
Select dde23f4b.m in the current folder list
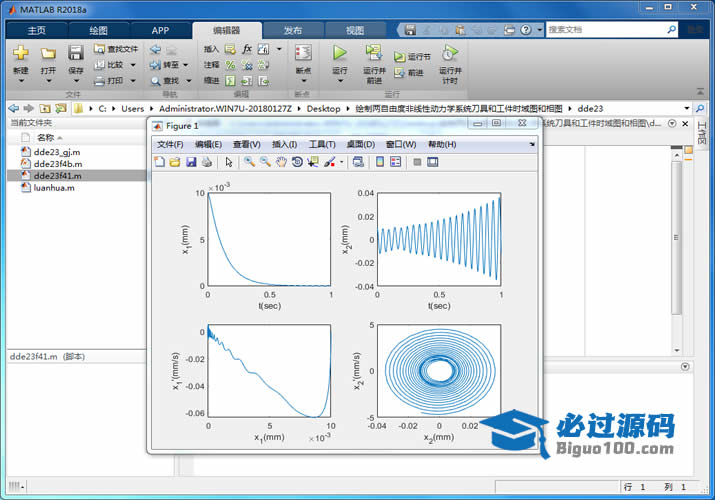[57, 163]
